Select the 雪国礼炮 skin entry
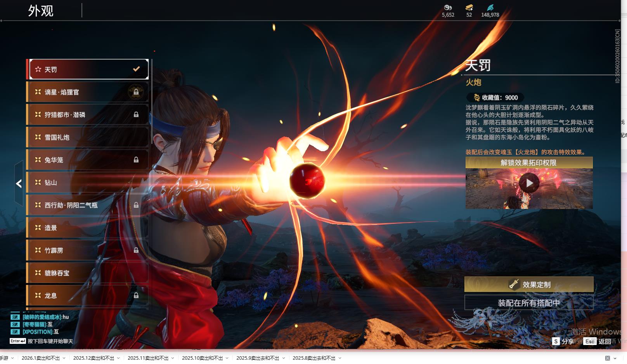The width and height of the screenshot is (627, 364). click(x=87, y=137)
